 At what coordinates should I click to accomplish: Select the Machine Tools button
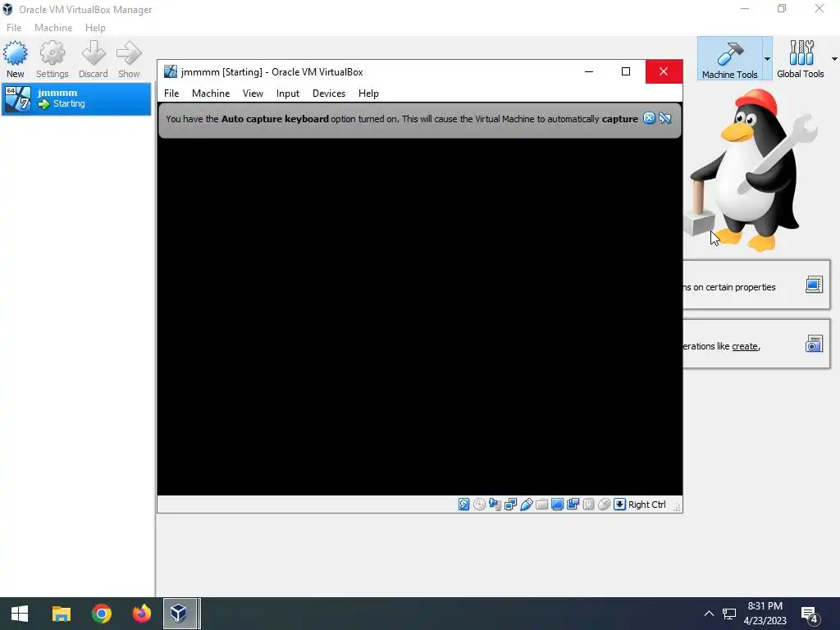(729, 59)
